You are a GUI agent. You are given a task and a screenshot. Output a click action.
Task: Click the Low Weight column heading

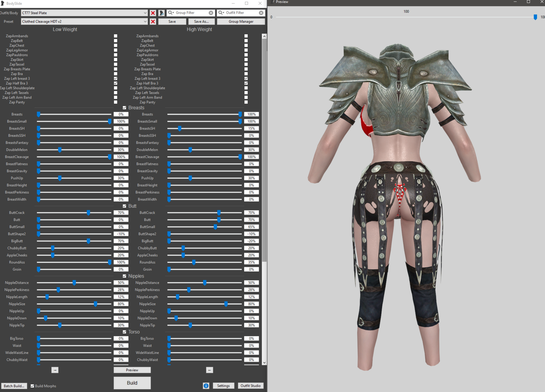point(65,29)
